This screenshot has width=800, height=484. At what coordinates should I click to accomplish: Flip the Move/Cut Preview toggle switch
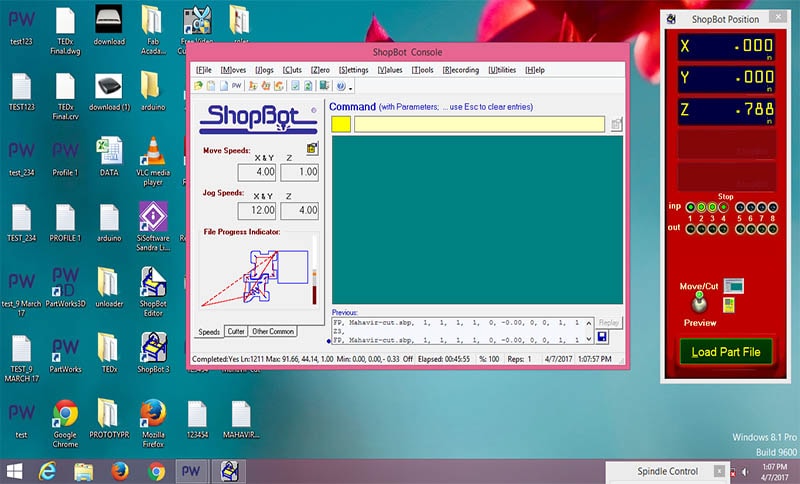699,303
